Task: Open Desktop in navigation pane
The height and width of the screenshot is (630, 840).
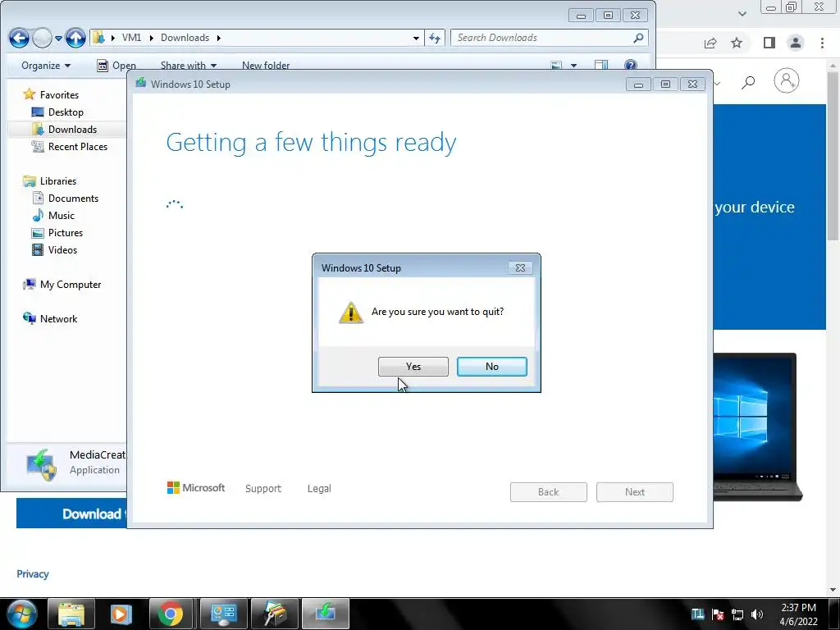Action: [66, 112]
